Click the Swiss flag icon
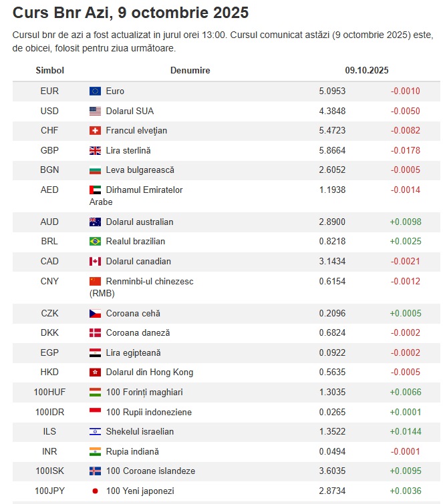443x504 pixels. (x=95, y=131)
